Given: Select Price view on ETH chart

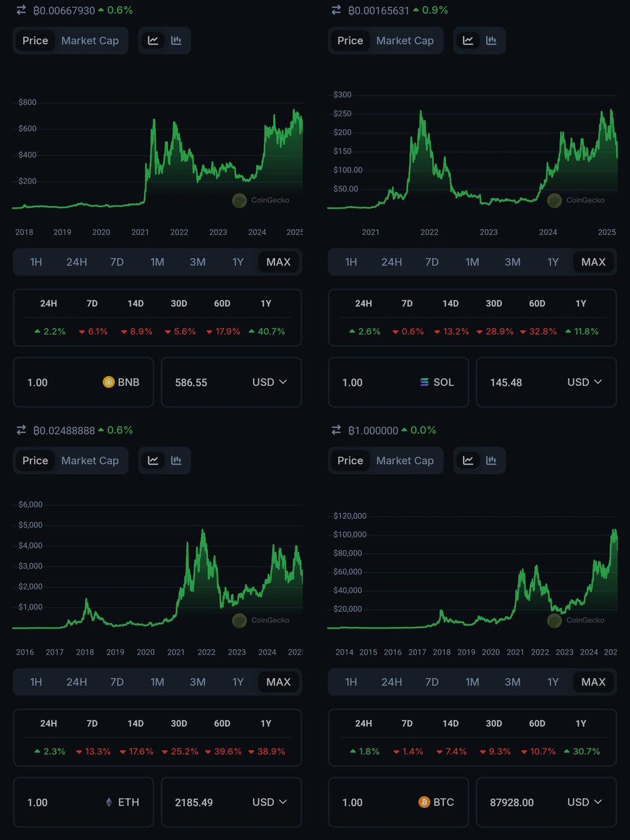Looking at the screenshot, I should 35,461.
